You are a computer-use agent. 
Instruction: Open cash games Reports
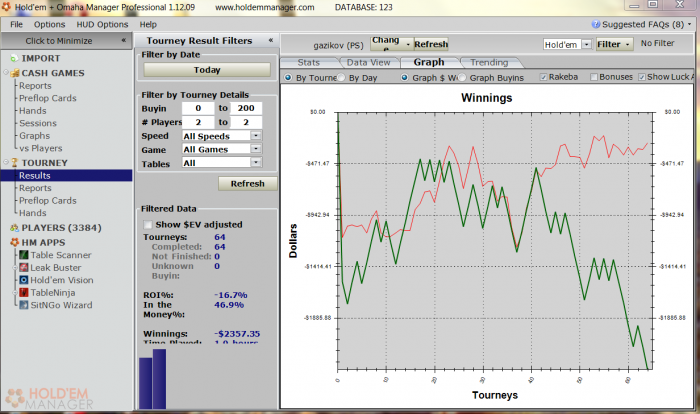point(35,86)
